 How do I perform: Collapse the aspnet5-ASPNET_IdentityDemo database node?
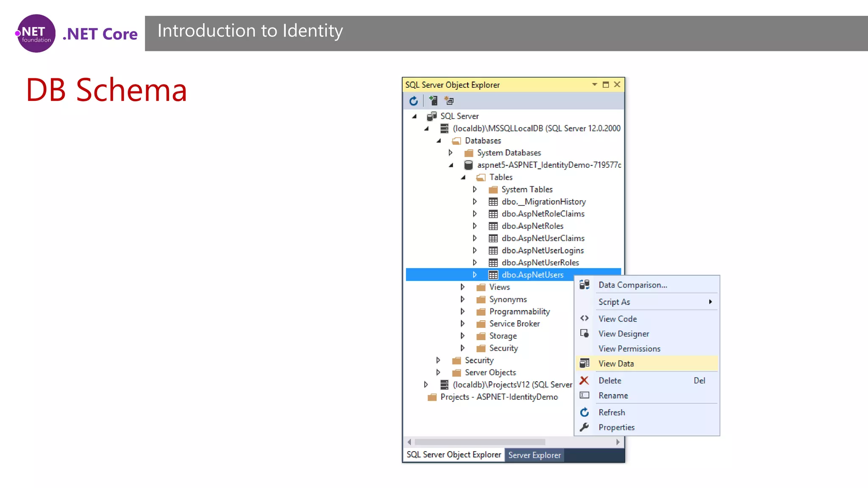(x=451, y=165)
